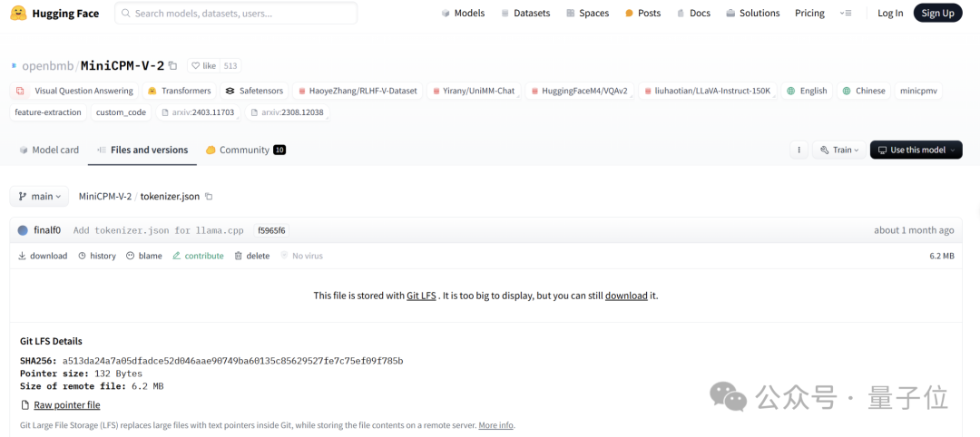Open HaoyeZhang/RLHF-V-Dataset tag
This screenshot has height=437, width=980.
(x=358, y=91)
